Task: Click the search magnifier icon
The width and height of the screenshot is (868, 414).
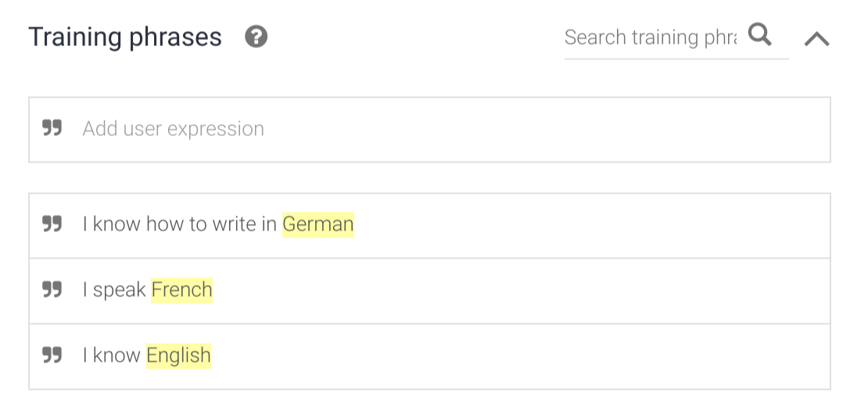Action: 759,35
